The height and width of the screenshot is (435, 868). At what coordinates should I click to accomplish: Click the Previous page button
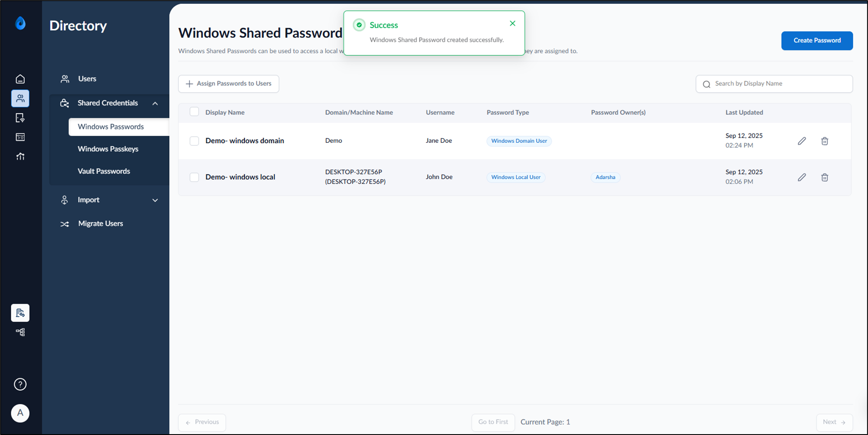(x=202, y=422)
